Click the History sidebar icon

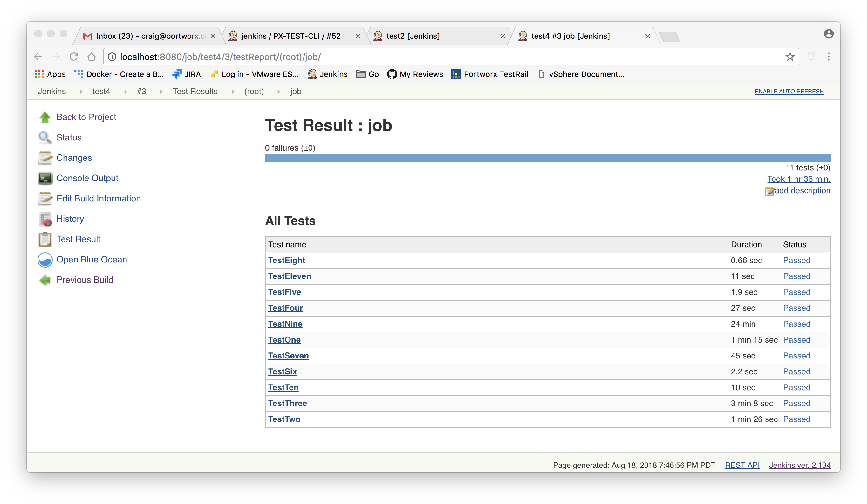tap(45, 219)
